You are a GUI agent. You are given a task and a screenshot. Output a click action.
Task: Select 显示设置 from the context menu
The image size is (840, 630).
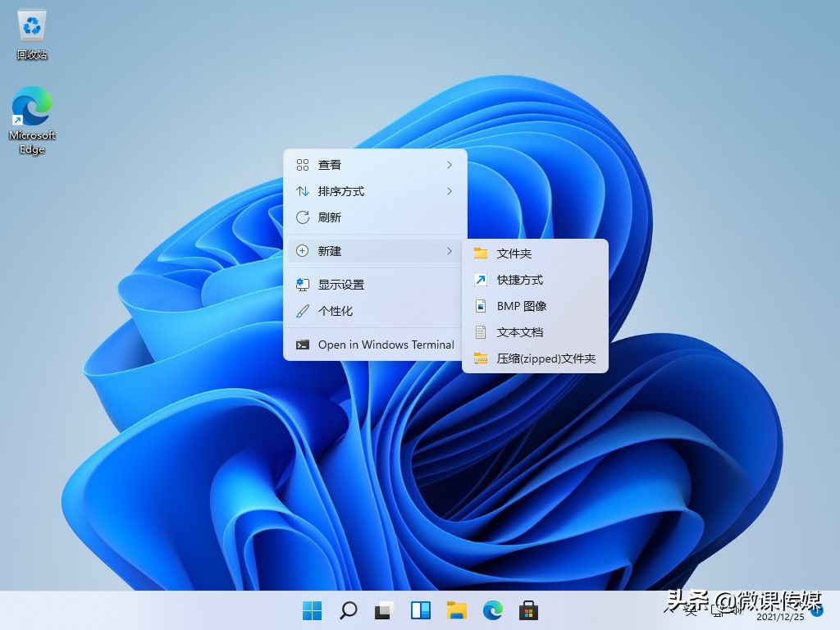coord(340,285)
